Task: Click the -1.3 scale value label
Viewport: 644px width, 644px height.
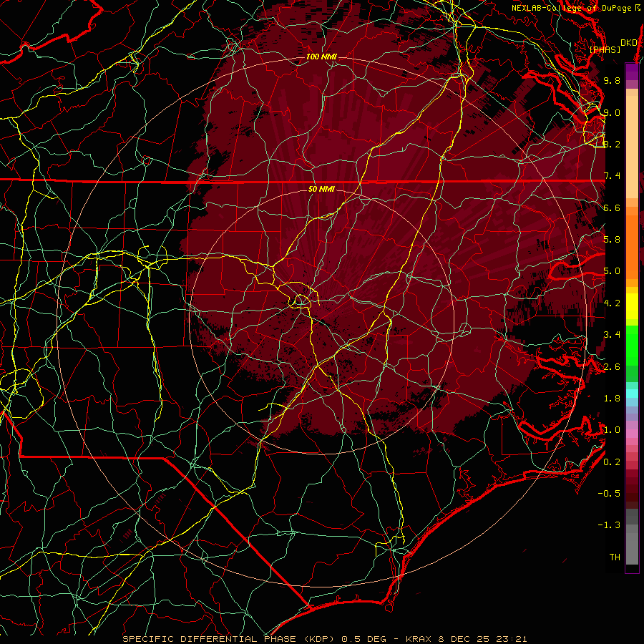Action: tap(609, 525)
